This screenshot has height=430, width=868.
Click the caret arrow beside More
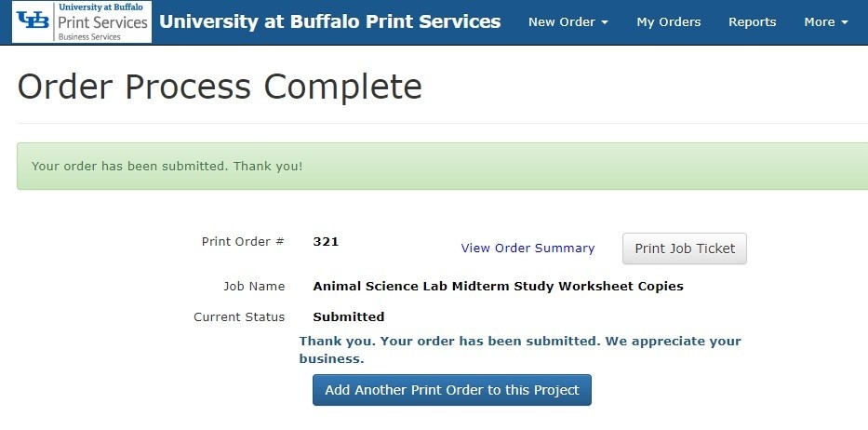coord(845,22)
